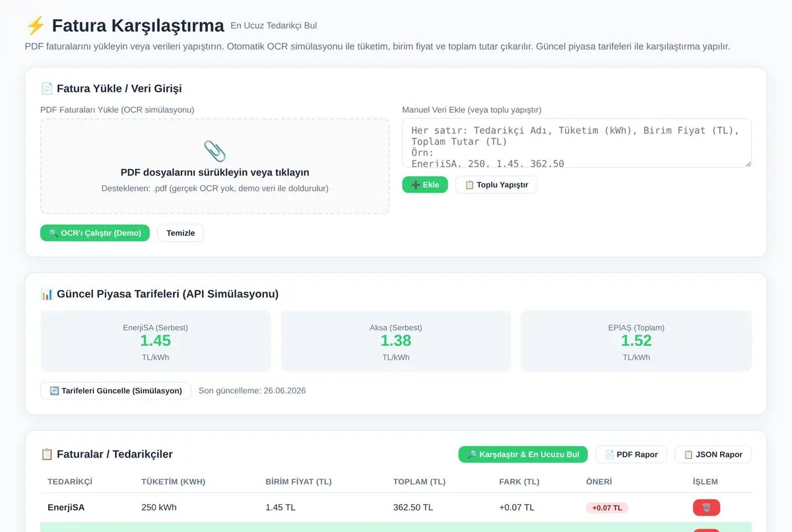Click the TÜKETİM (KWH) column header

pos(174,482)
